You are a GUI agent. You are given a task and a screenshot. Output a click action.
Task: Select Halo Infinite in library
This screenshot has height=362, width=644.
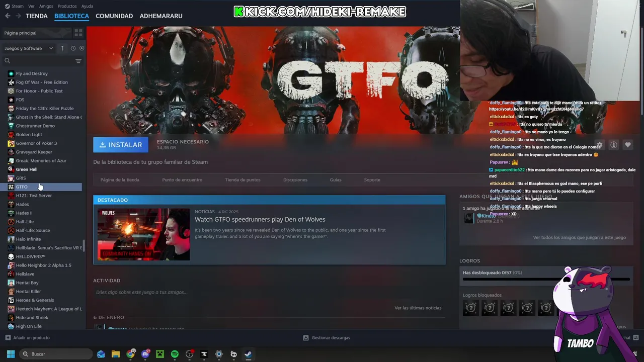click(28, 239)
